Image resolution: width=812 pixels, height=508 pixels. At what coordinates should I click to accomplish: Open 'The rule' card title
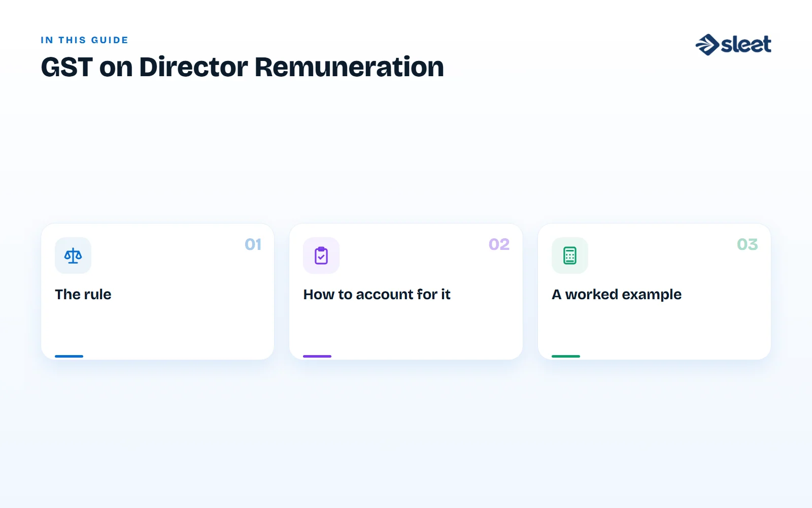[x=83, y=294]
